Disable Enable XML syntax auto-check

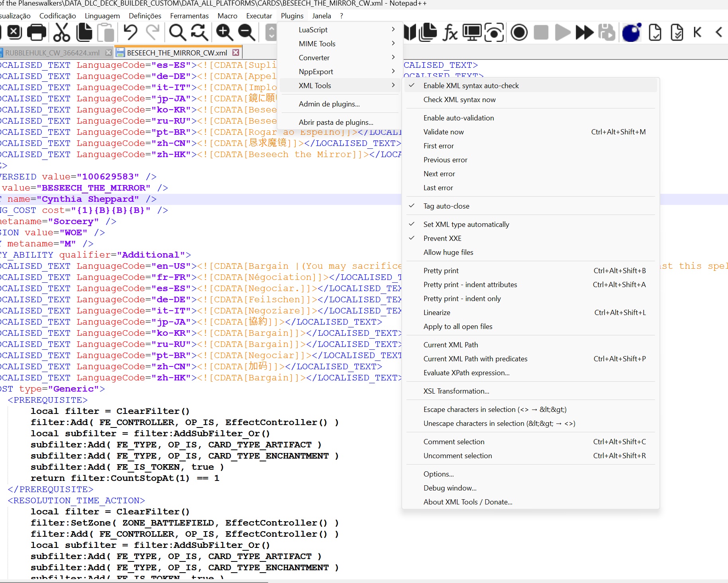(x=471, y=86)
